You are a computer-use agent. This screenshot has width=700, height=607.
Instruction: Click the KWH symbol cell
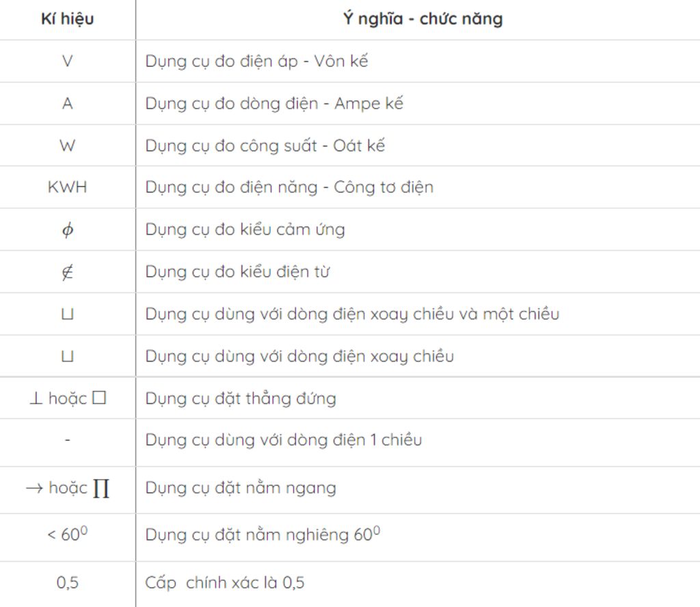(68, 187)
